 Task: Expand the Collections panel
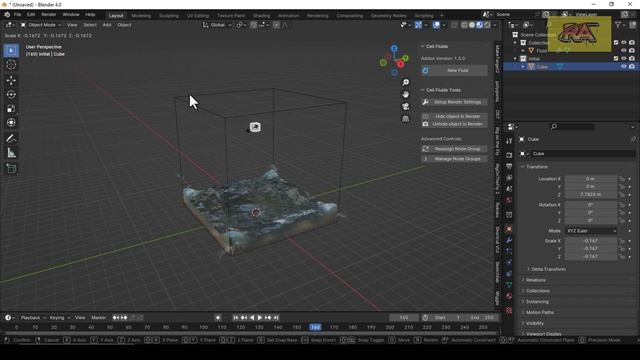click(x=537, y=291)
